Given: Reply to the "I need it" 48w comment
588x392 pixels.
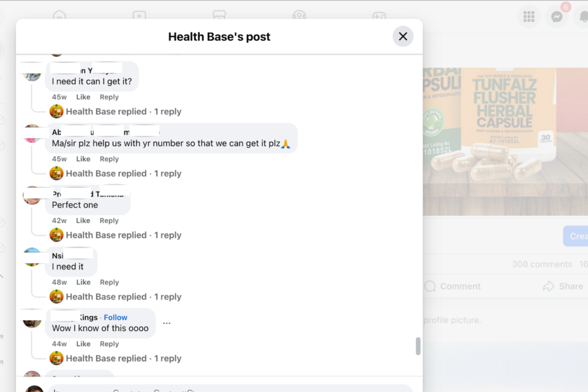Looking at the screenshot, I should click(109, 282).
